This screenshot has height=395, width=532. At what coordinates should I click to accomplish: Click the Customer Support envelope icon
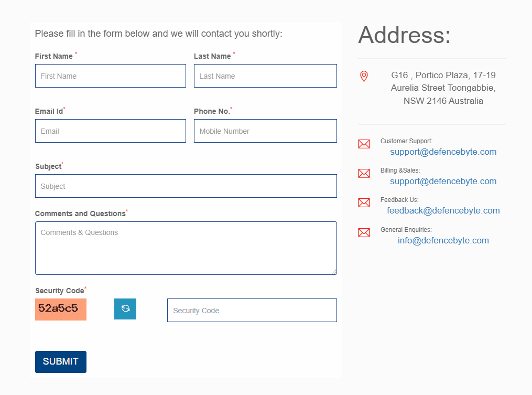click(364, 144)
